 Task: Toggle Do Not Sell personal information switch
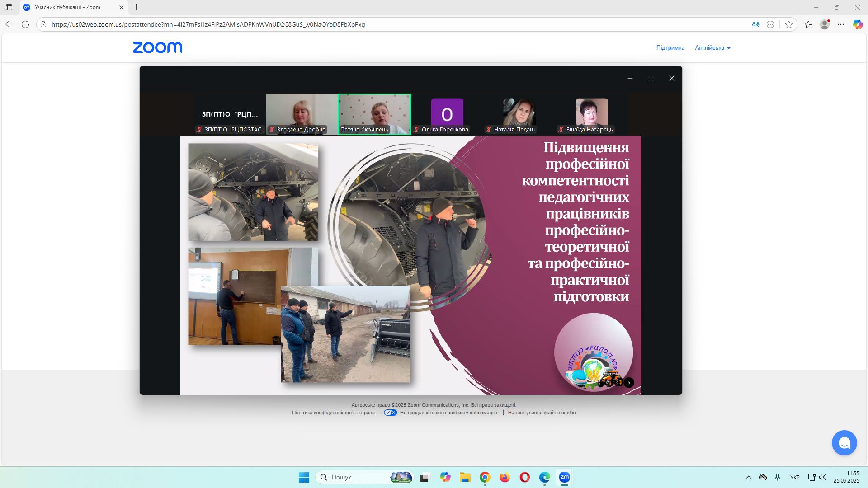(390, 413)
